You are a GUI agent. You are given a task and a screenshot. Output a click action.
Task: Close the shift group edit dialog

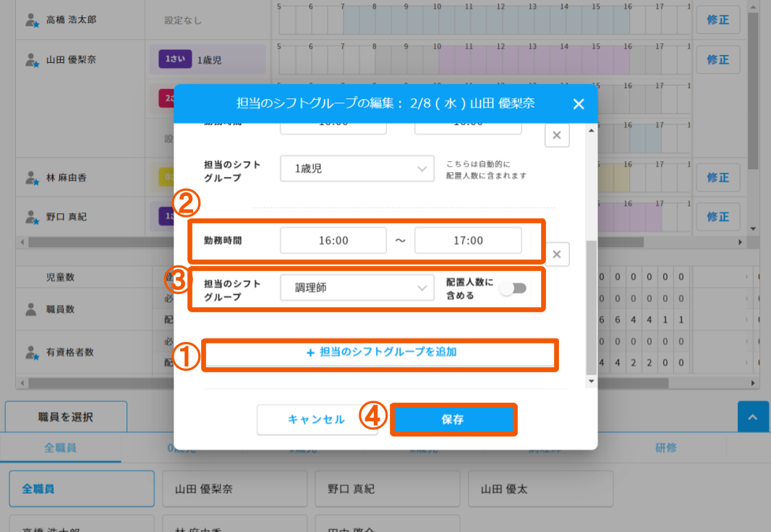(x=578, y=104)
